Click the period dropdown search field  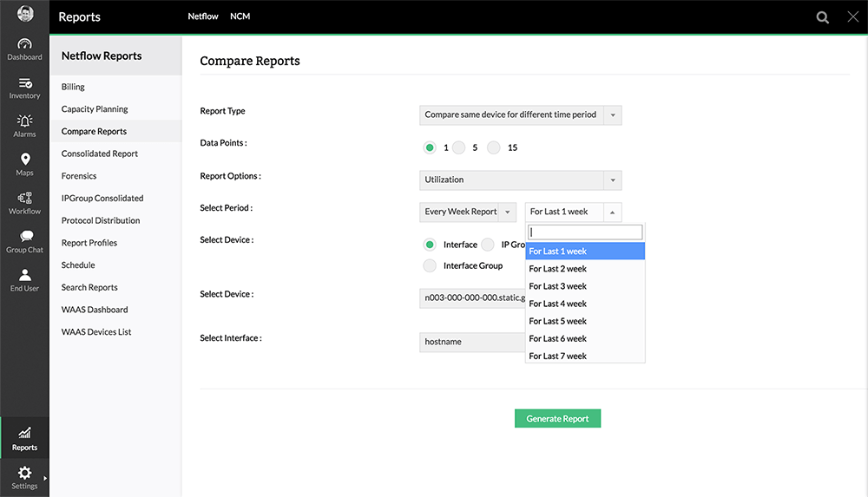point(586,232)
